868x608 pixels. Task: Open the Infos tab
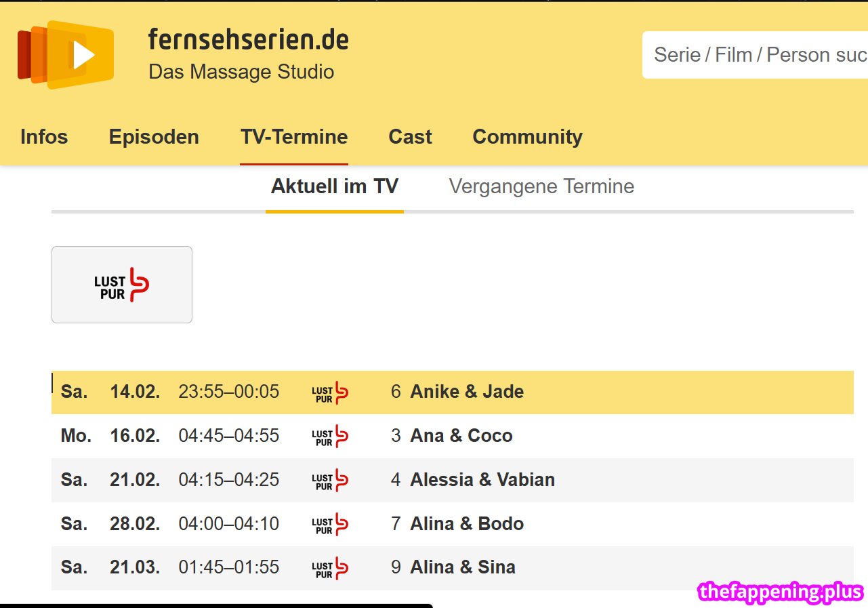pos(44,137)
